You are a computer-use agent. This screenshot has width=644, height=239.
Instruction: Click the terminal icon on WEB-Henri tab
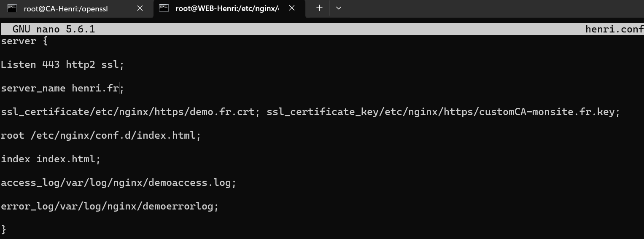click(164, 8)
